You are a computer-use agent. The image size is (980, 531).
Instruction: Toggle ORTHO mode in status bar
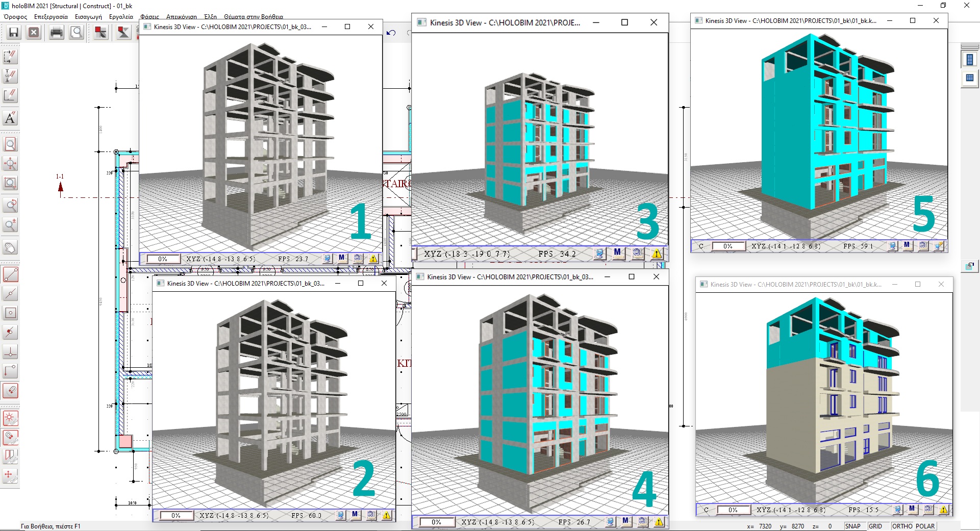click(x=902, y=526)
